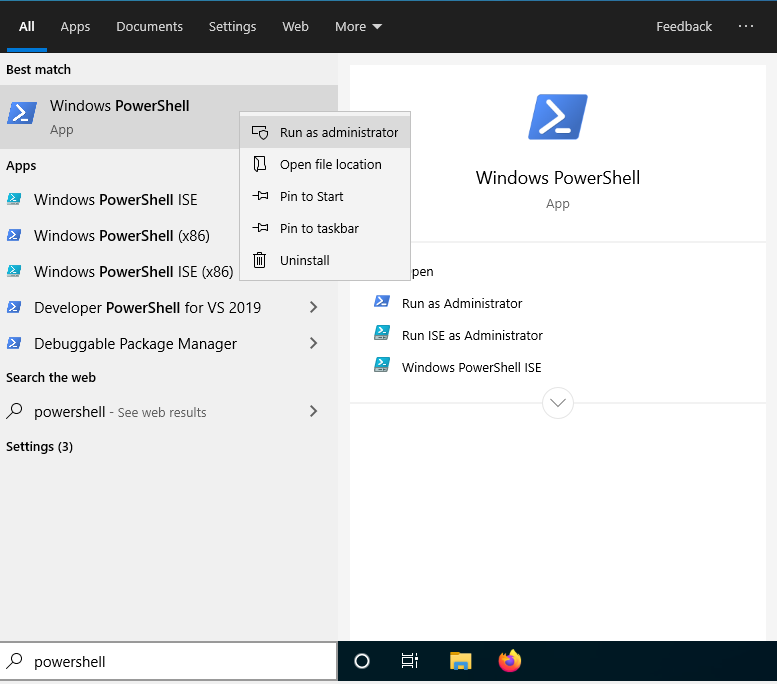Switch to the Settings tab
Screen dimensions: 777x684
[x=232, y=27]
